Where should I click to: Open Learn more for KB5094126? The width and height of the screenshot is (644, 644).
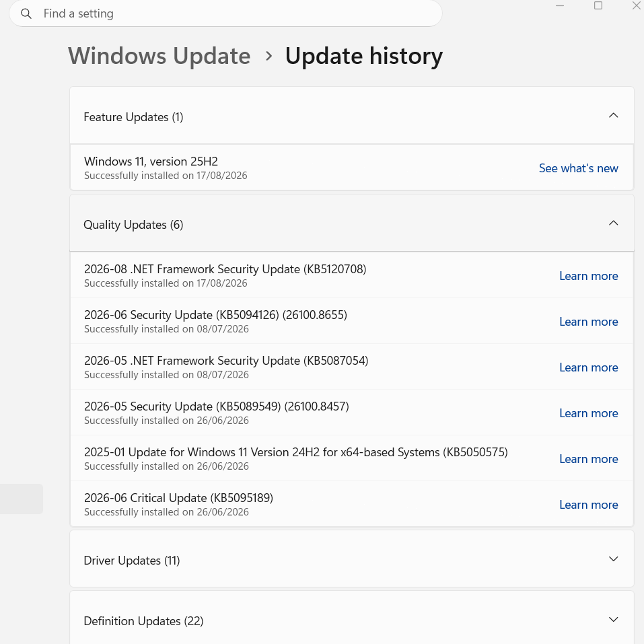coord(589,322)
